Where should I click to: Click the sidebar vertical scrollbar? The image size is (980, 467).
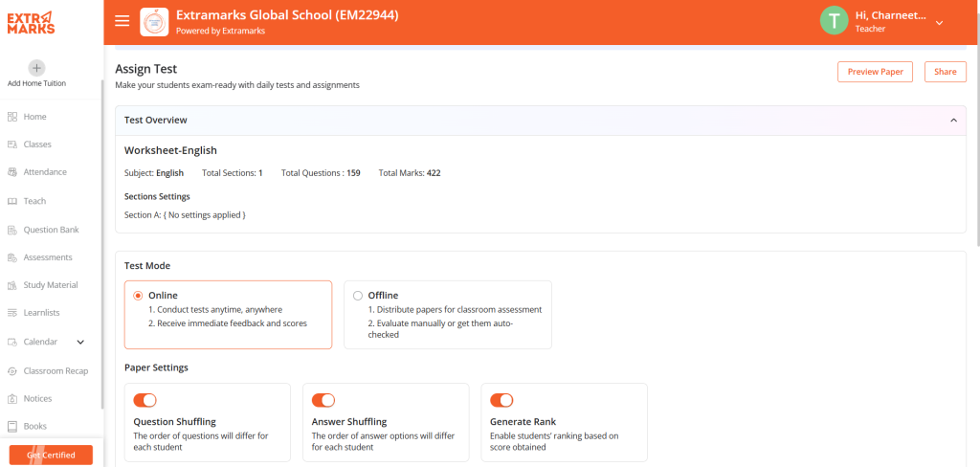pyautogui.click(x=101, y=244)
